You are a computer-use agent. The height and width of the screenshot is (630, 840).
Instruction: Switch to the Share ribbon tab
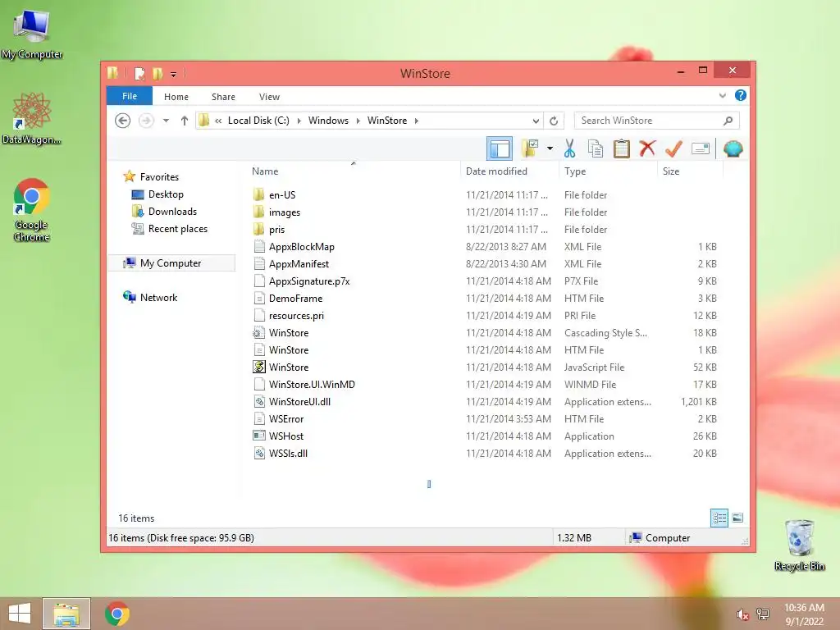tap(223, 97)
